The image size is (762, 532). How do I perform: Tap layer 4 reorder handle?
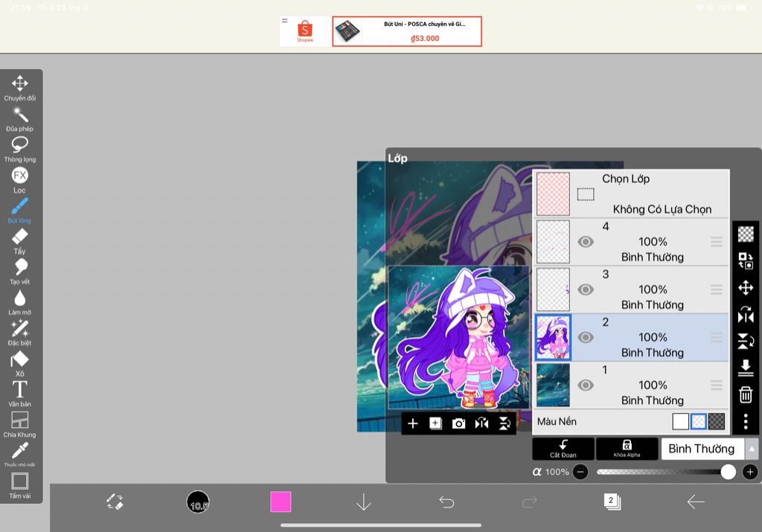point(717,242)
